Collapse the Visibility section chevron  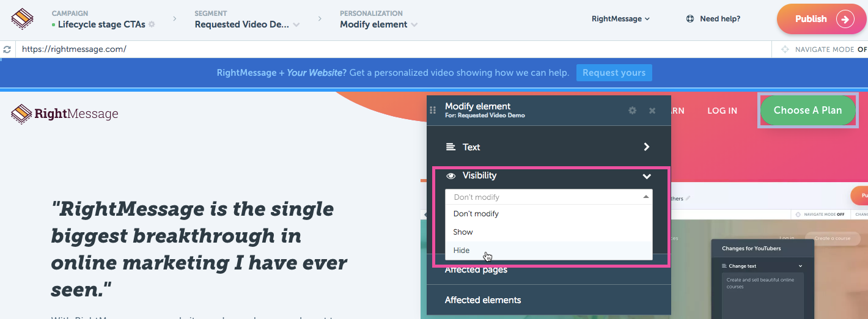(x=647, y=177)
